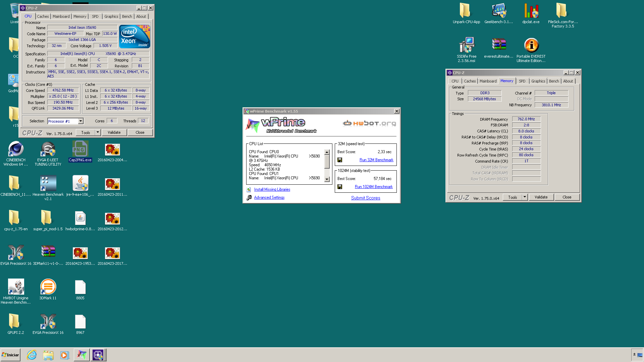Click Close button in left CPU-Z window
The width and height of the screenshot is (644, 362).
pos(140,132)
